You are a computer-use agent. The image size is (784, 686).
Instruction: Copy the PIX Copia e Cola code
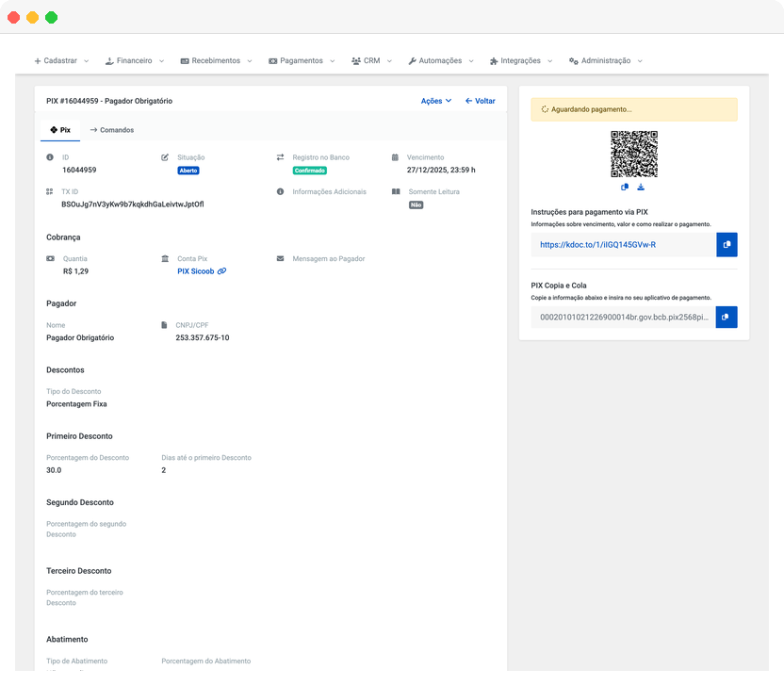tap(726, 318)
